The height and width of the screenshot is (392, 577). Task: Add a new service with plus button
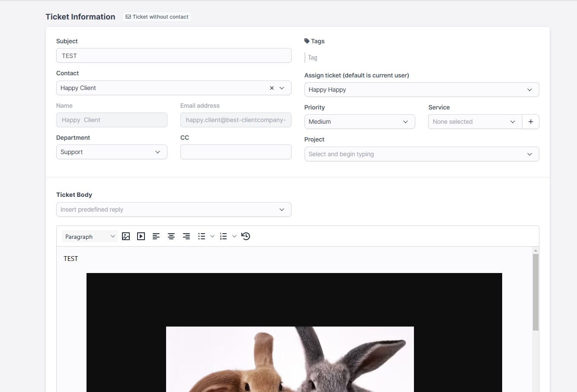click(531, 122)
